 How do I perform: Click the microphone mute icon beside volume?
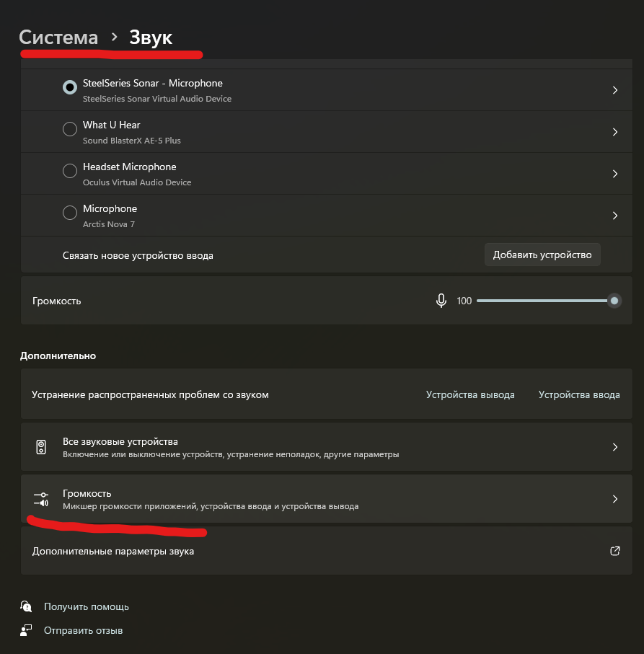coord(441,301)
